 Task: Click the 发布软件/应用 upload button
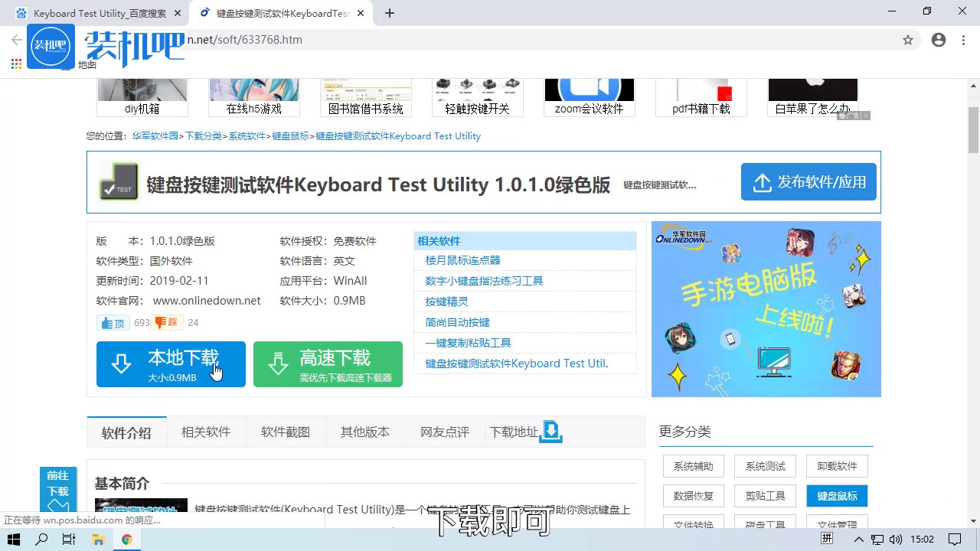[x=808, y=182]
